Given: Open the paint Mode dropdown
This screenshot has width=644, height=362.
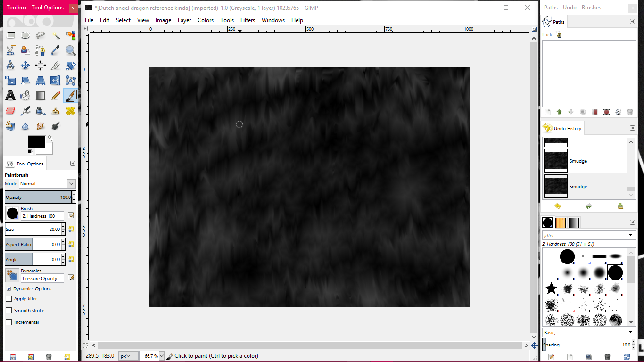Looking at the screenshot, I should 47,184.
